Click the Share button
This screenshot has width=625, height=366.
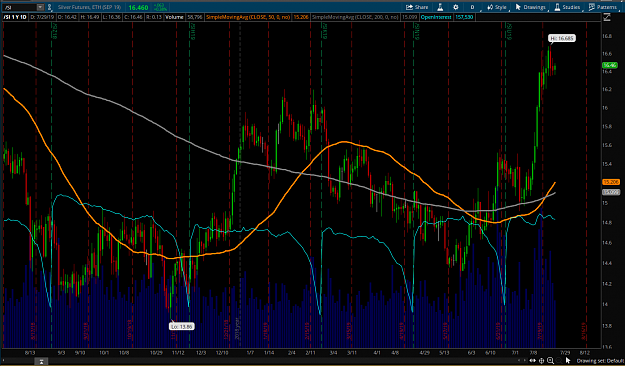click(417, 7)
